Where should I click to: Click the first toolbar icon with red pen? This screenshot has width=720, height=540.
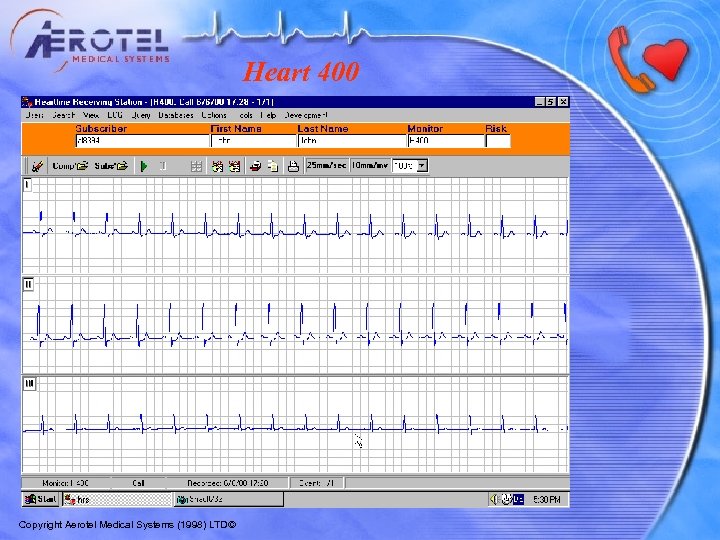tap(37, 166)
